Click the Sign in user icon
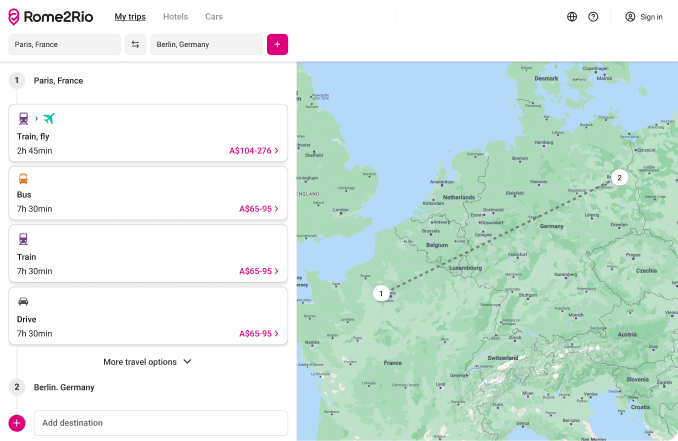This screenshot has height=441, width=678. point(630,17)
